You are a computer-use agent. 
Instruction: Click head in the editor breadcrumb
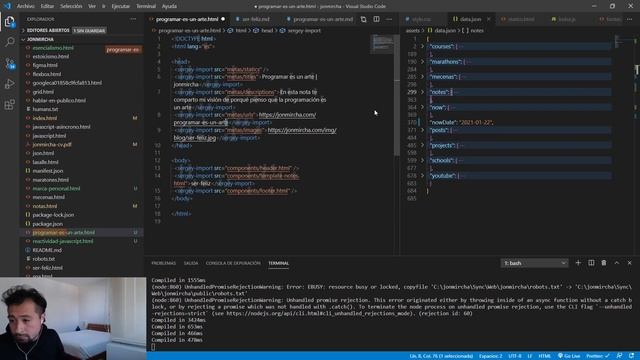tap(267, 31)
